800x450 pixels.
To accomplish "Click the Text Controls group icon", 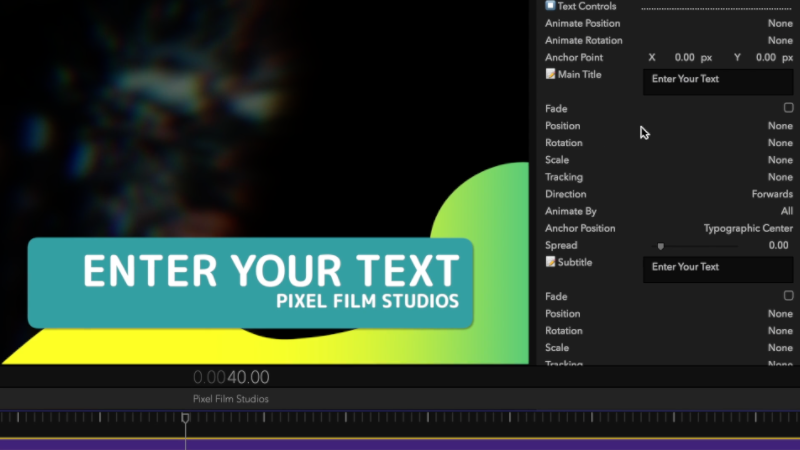I will [550, 6].
